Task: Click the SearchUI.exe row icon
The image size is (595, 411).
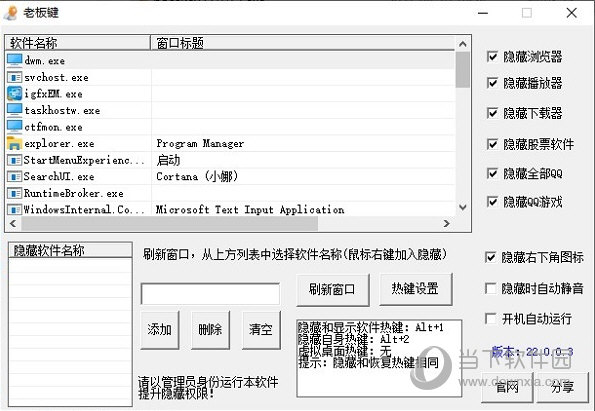Action: pyautogui.click(x=14, y=177)
